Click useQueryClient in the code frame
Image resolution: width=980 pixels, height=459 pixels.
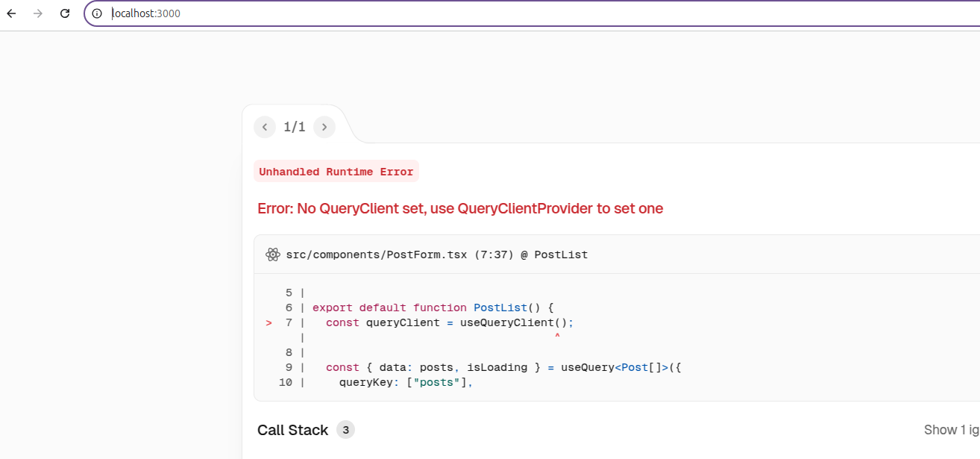pyautogui.click(x=513, y=322)
